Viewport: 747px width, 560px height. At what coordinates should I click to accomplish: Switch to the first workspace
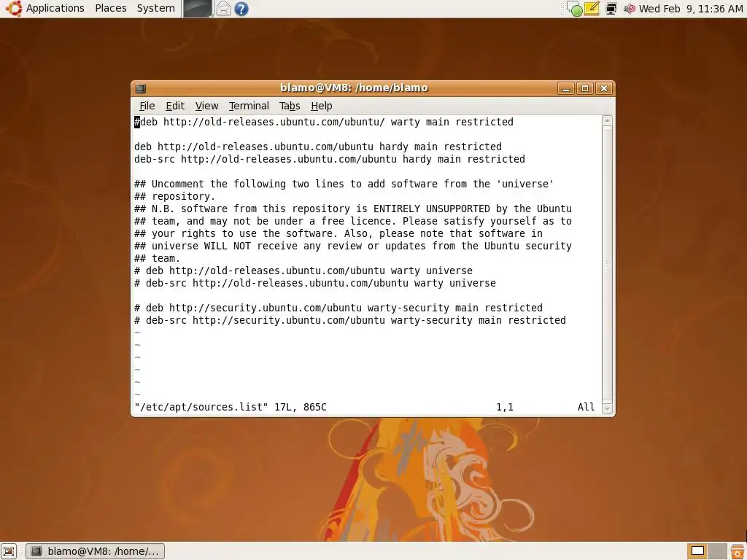697,551
